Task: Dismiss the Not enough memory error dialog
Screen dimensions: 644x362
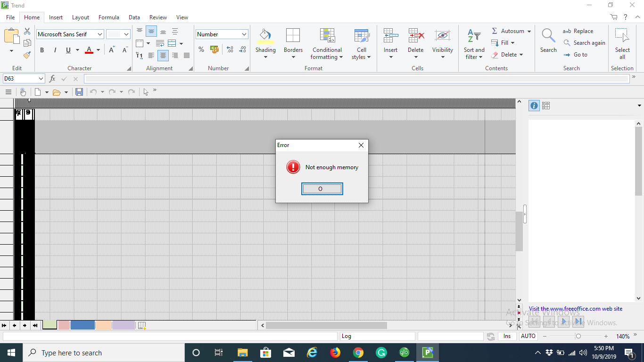Action: click(322, 189)
